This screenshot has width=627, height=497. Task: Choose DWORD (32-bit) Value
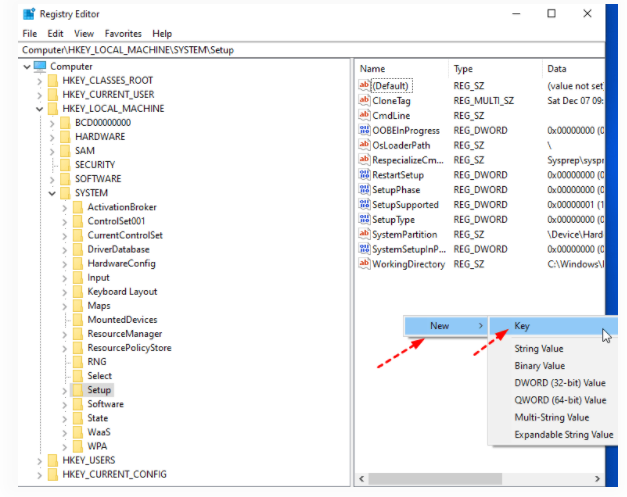pos(560,383)
